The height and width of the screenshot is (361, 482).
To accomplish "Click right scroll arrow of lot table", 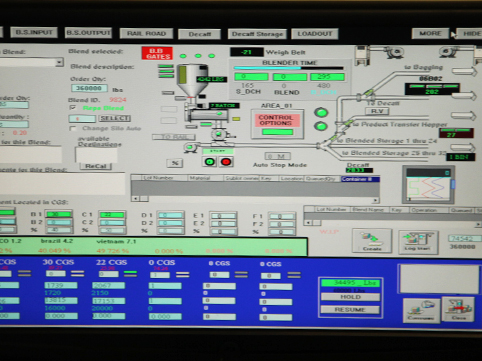I will click(376, 200).
